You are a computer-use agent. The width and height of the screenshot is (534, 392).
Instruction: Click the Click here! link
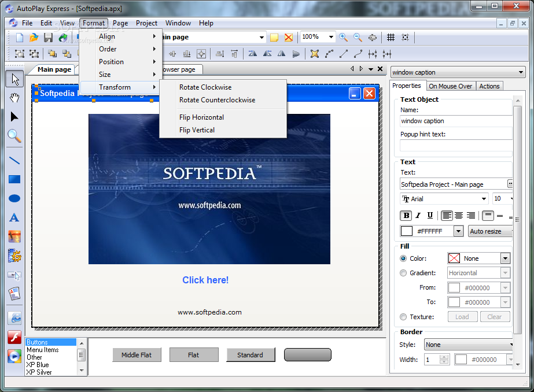(205, 280)
